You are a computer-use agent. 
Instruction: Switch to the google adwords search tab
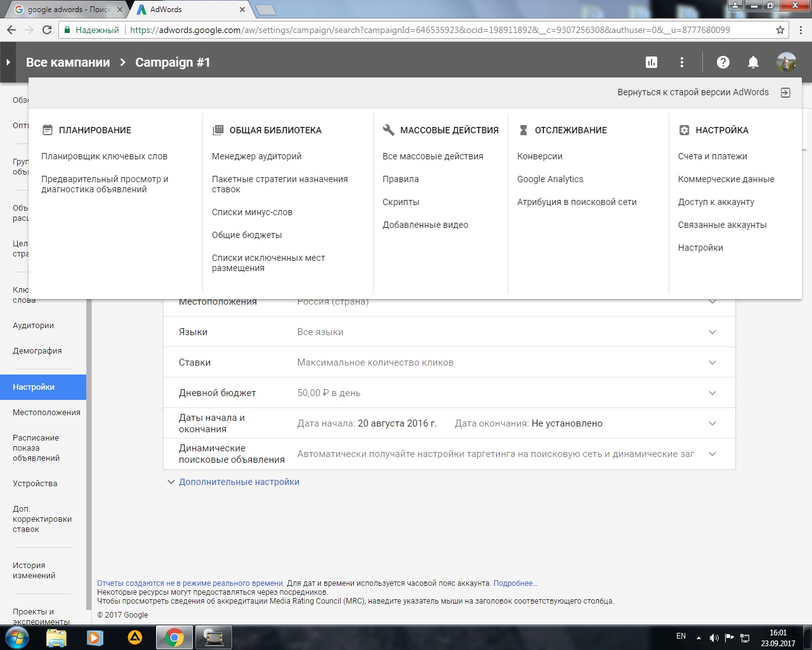pos(67,10)
